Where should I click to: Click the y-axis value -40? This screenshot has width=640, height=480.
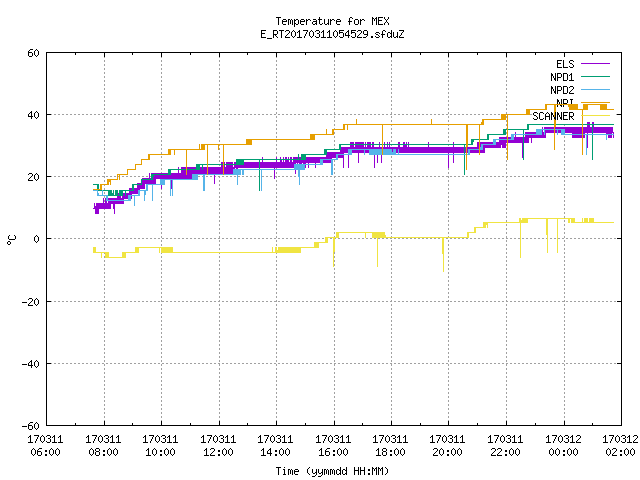(31, 364)
